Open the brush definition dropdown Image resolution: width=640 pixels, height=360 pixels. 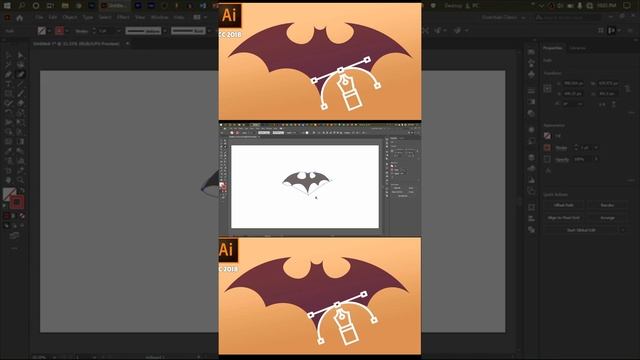(209, 31)
